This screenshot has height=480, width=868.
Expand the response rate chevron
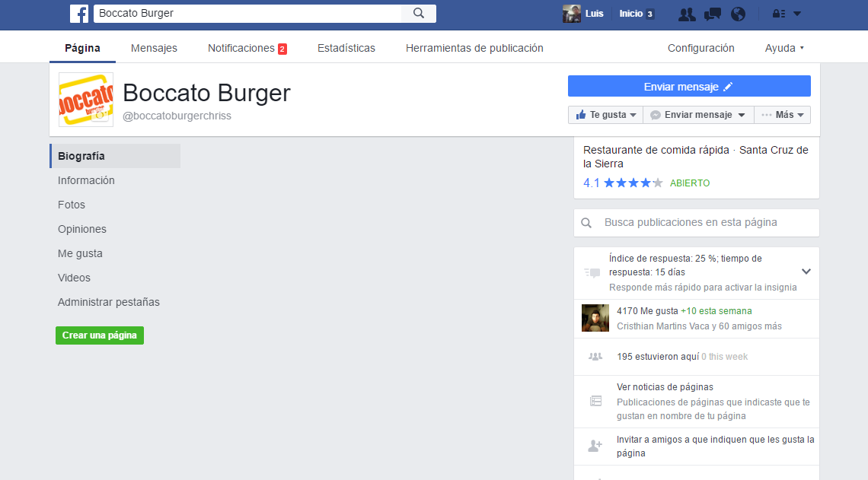806,272
